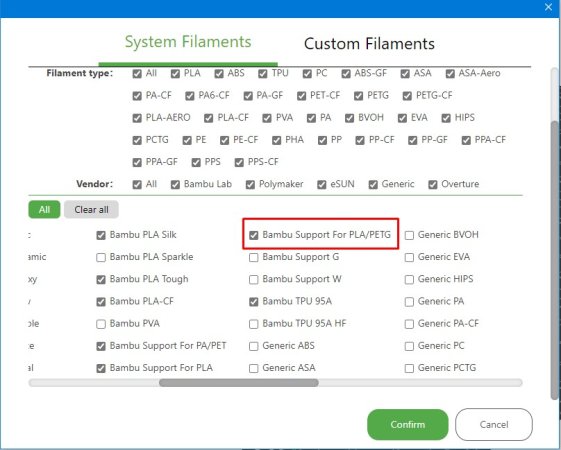Uncheck the PLA filament type
561x450 pixels.
pyautogui.click(x=175, y=74)
